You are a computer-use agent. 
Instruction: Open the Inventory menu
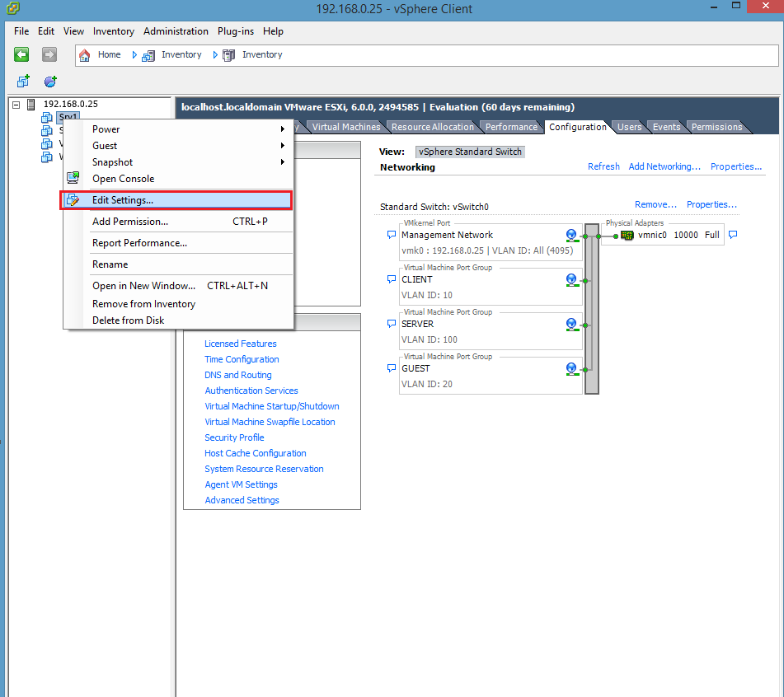(x=114, y=31)
